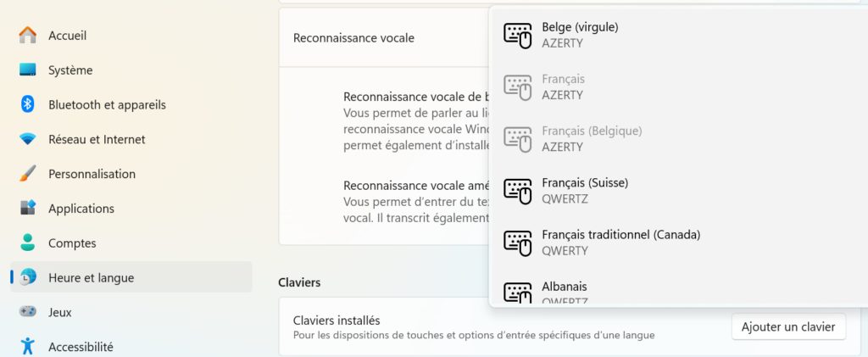
Task: Click the Claviers installés row
Action: 569,326
